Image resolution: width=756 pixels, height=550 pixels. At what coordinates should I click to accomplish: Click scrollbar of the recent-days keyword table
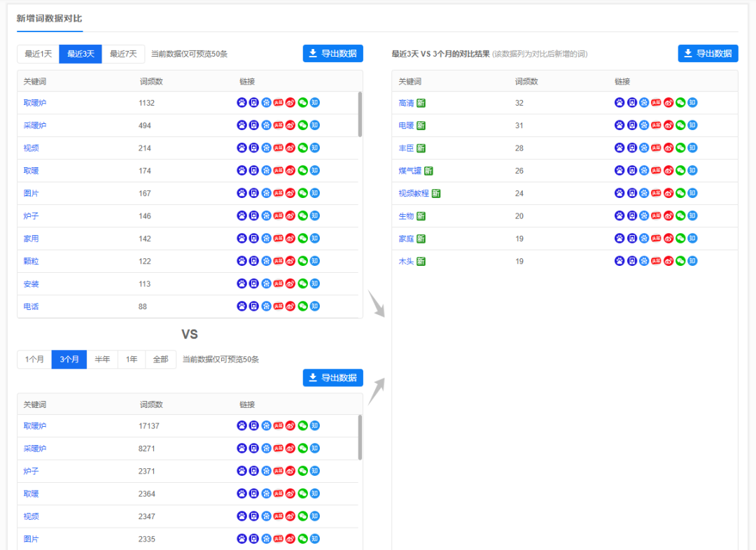pos(360,114)
